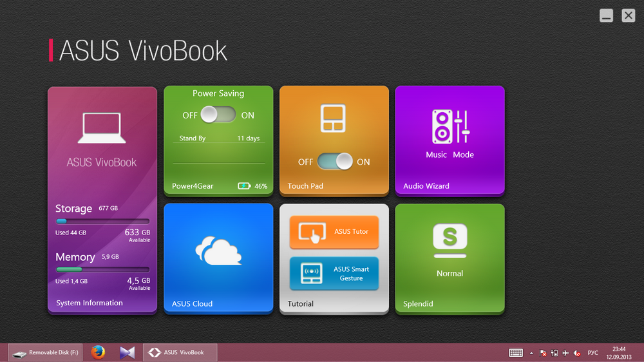Click the touchpad icon on orange tile

[x=333, y=119]
